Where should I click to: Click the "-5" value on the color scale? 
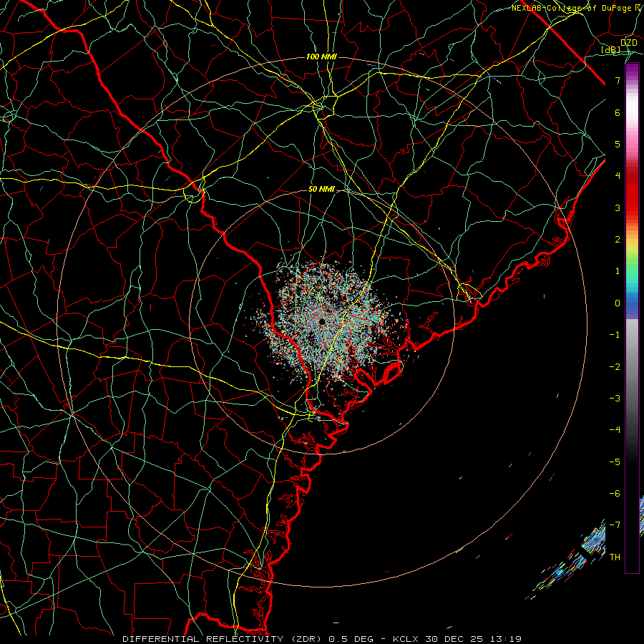615,462
